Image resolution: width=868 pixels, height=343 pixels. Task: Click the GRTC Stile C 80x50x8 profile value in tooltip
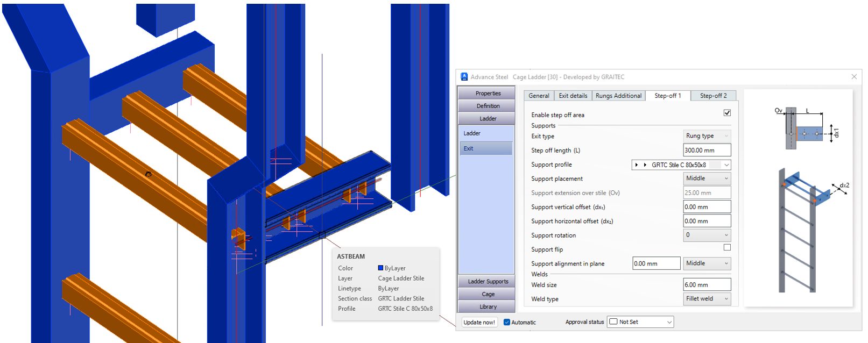tap(405, 309)
